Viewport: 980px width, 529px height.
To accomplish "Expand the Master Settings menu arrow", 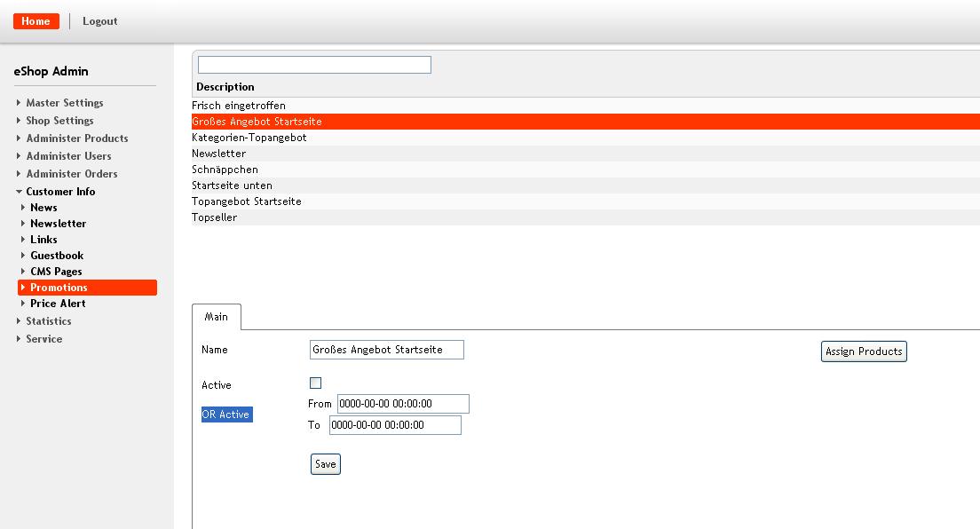I will [x=19, y=103].
